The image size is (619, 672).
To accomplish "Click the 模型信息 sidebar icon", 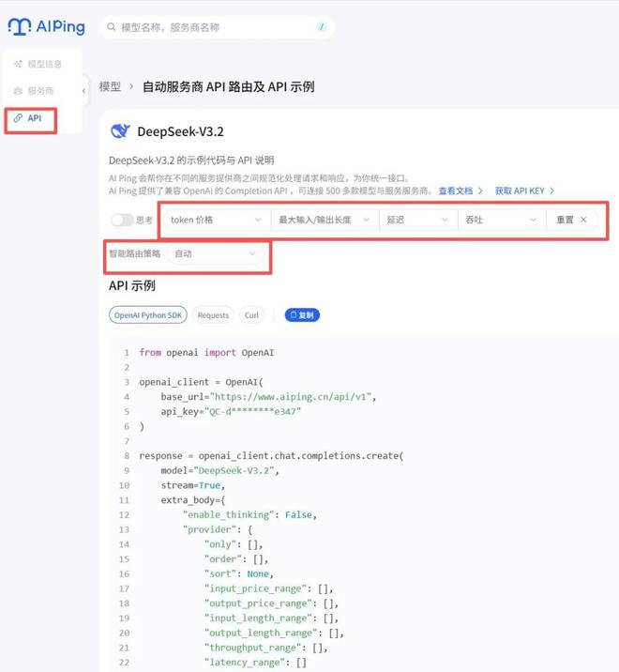I will click(x=18, y=64).
